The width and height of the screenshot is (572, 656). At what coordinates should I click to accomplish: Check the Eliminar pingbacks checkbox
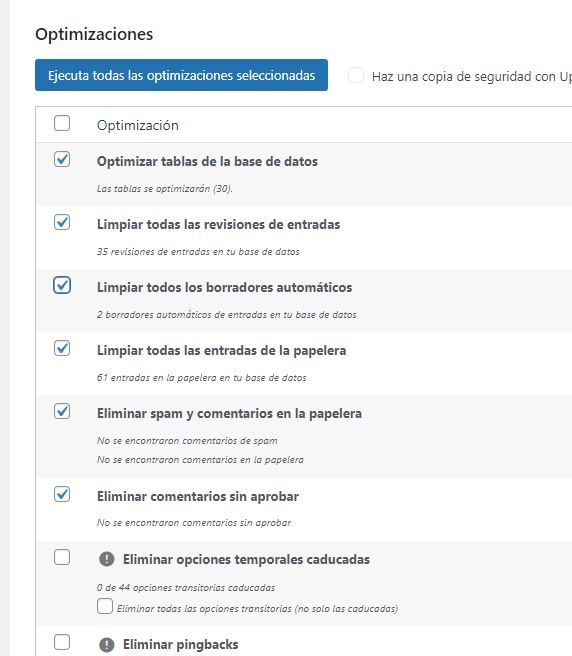click(x=62, y=642)
